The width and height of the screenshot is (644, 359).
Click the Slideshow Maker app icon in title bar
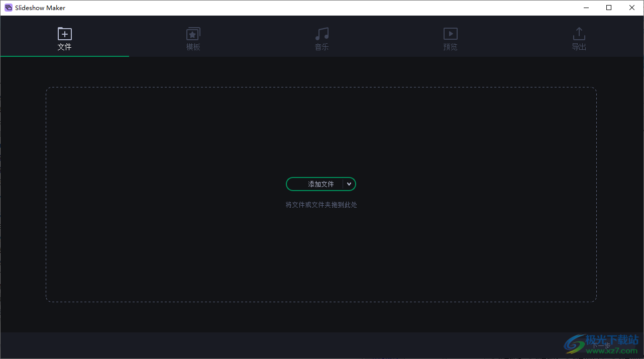pyautogui.click(x=8, y=8)
